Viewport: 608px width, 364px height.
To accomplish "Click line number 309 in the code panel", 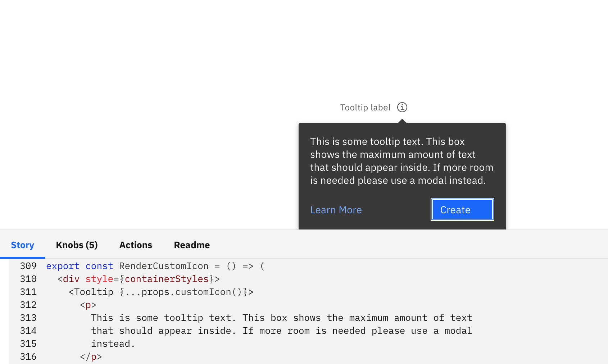I will point(28,266).
